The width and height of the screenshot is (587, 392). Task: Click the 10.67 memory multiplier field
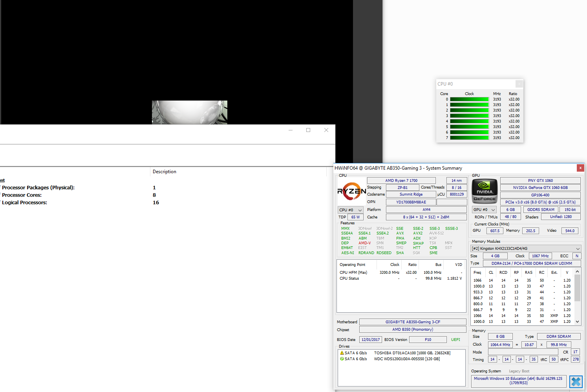coord(529,345)
